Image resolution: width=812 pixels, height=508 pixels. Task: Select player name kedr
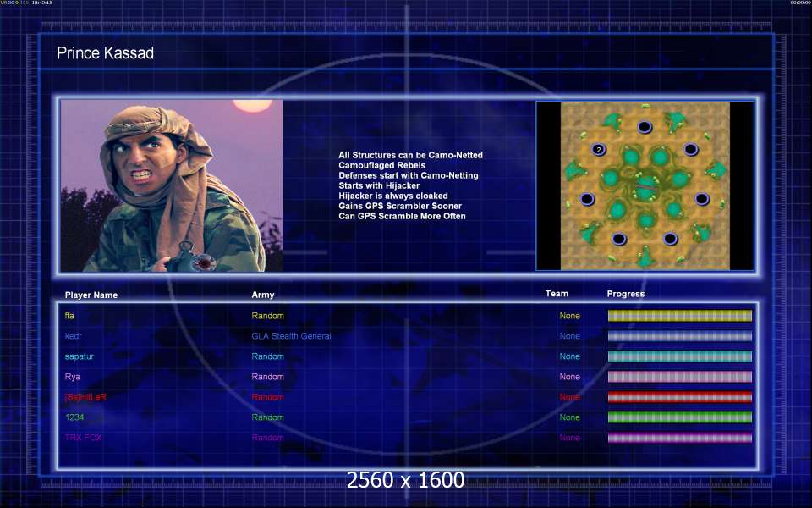point(73,336)
